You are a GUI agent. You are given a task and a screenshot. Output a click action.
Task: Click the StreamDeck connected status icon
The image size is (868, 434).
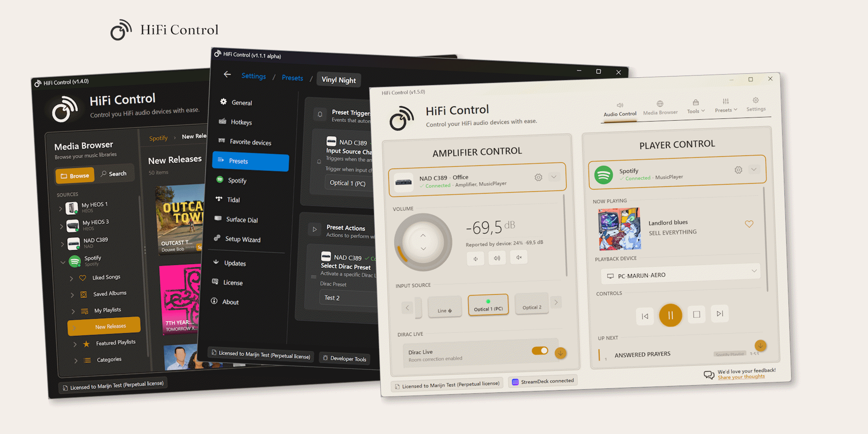tap(515, 382)
